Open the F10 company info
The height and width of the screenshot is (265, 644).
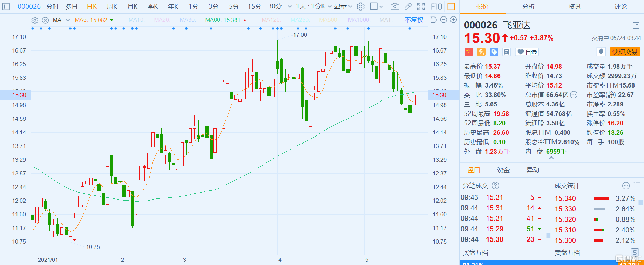(x=436, y=6)
